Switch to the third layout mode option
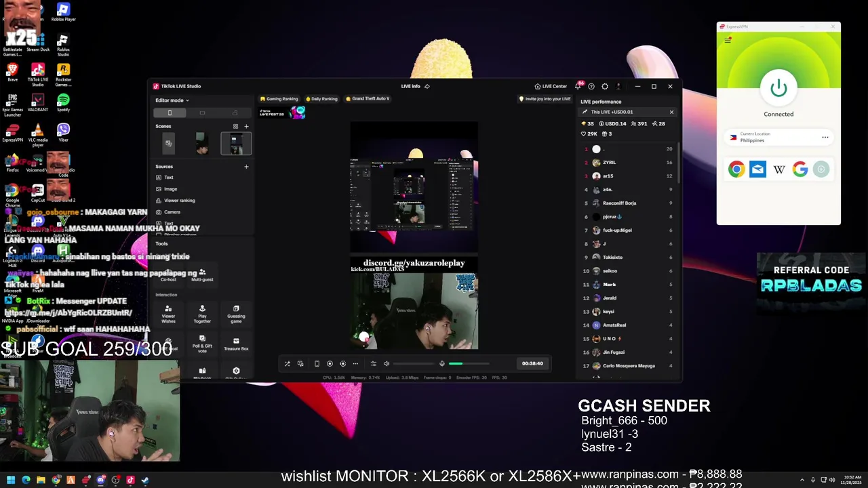This screenshot has height=488, width=868. click(x=235, y=113)
